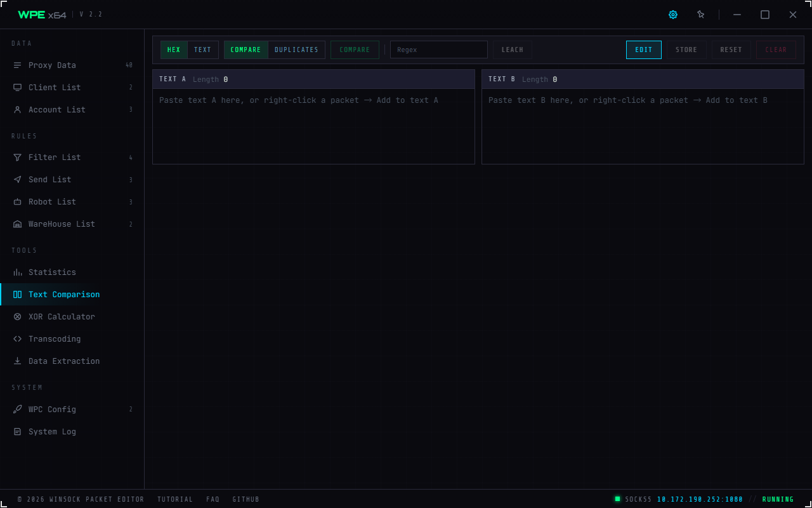Switch to TEXT mode toggle
Viewport: 812px width, 508px height.
(x=203, y=50)
